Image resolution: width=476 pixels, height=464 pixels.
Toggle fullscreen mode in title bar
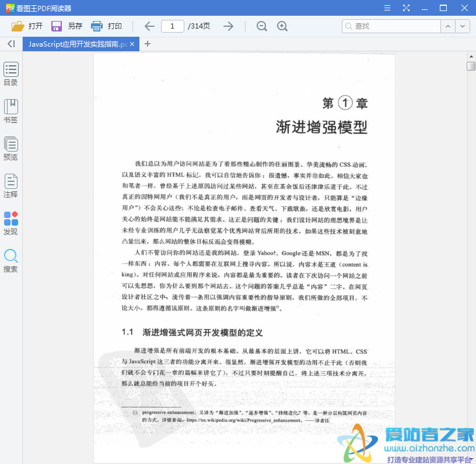(x=406, y=8)
